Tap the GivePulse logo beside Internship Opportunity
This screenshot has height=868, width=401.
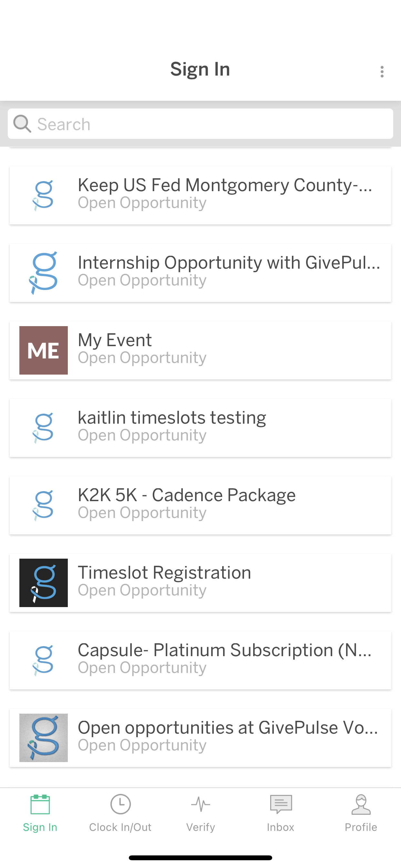click(x=44, y=273)
